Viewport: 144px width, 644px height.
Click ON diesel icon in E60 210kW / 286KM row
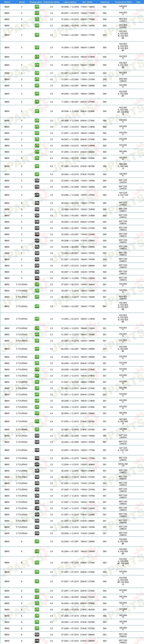[x=37, y=266]
